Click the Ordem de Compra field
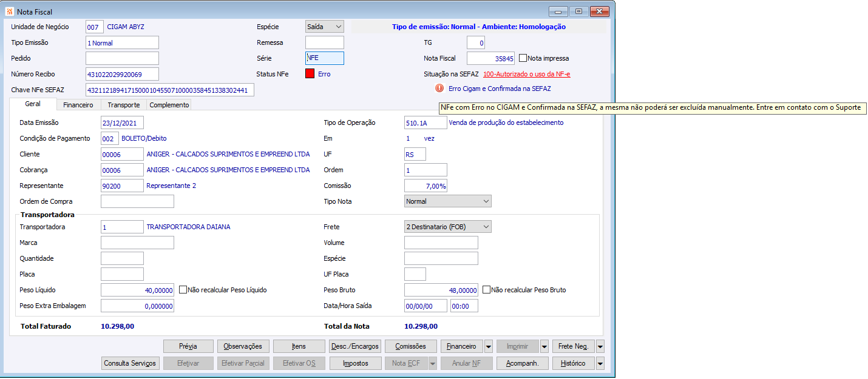The width and height of the screenshot is (868, 379). tap(137, 201)
